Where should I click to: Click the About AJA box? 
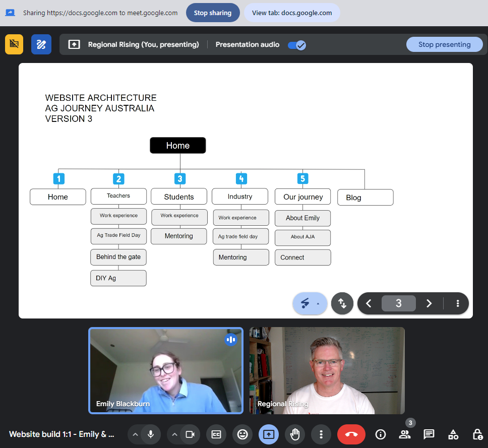click(303, 238)
